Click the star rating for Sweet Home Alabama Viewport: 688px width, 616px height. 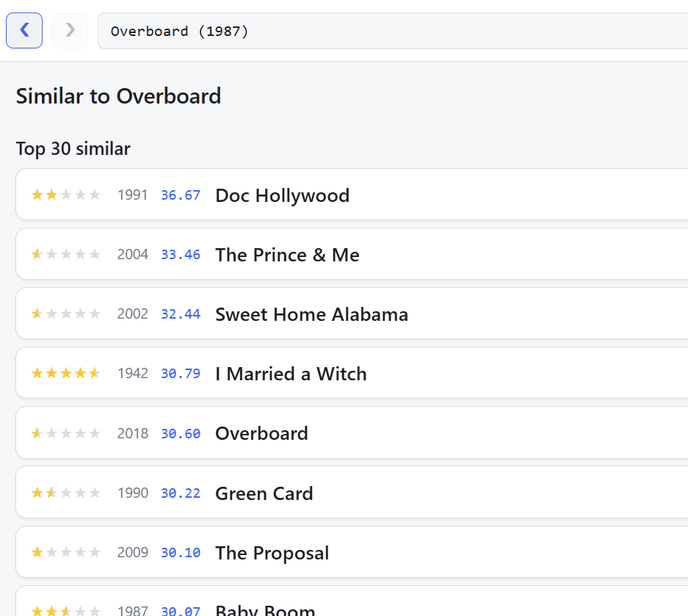pos(66,314)
